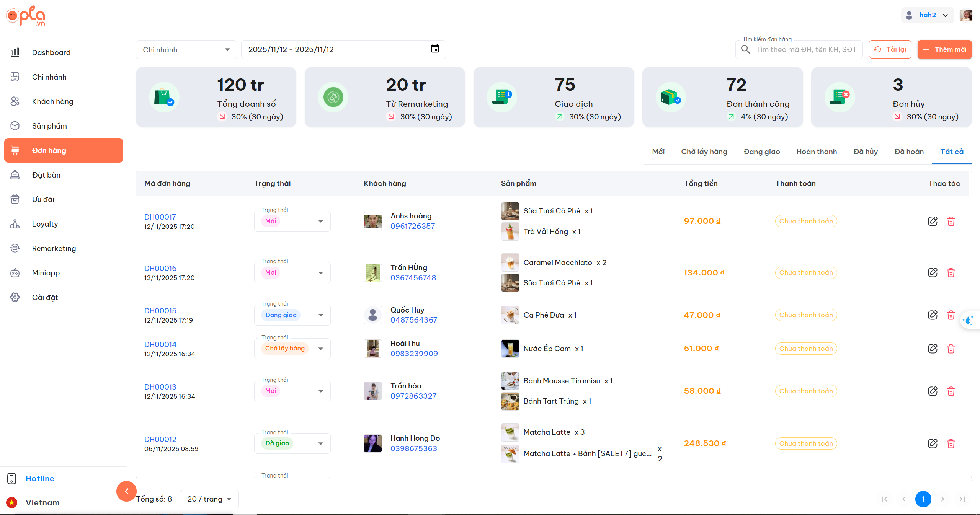Viewport: 980px width, 515px height.
Task: Delete order DH00012 with trash icon
Action: 951,443
